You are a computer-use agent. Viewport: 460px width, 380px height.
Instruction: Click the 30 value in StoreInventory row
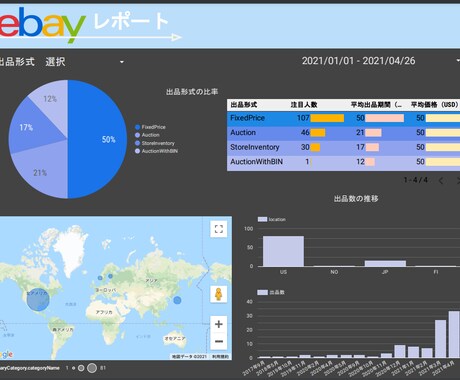pyautogui.click(x=305, y=147)
